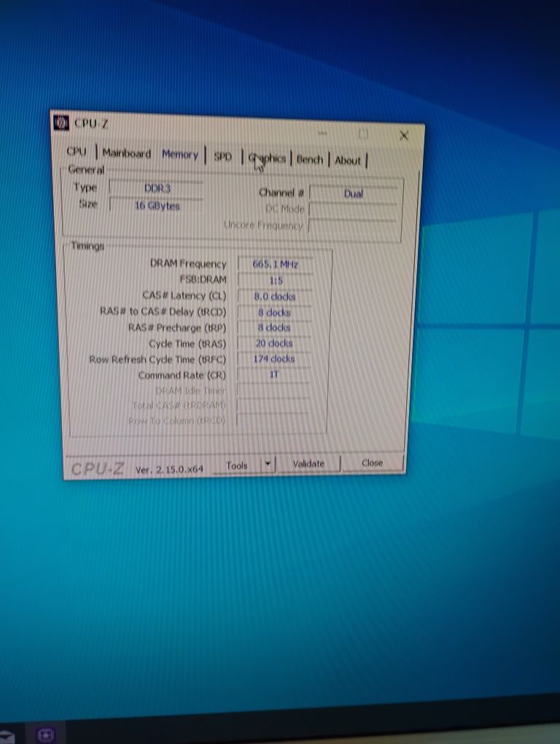Click the Validate button

(308, 464)
